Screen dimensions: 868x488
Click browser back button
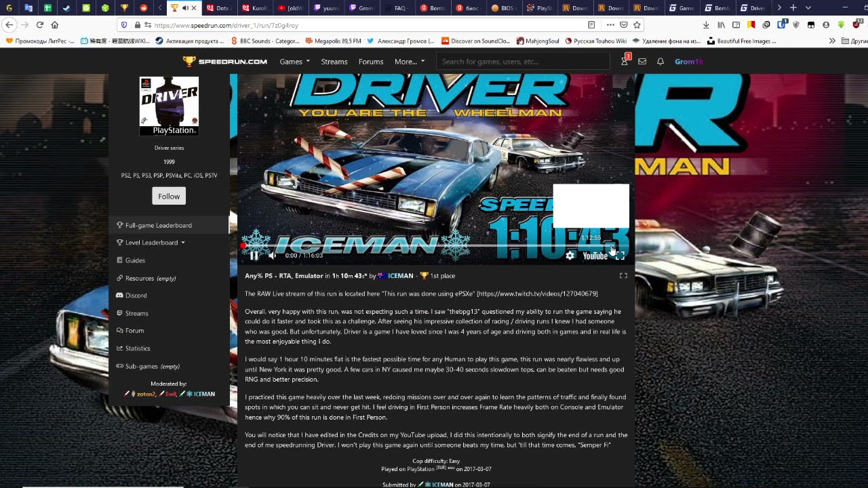click(x=9, y=24)
